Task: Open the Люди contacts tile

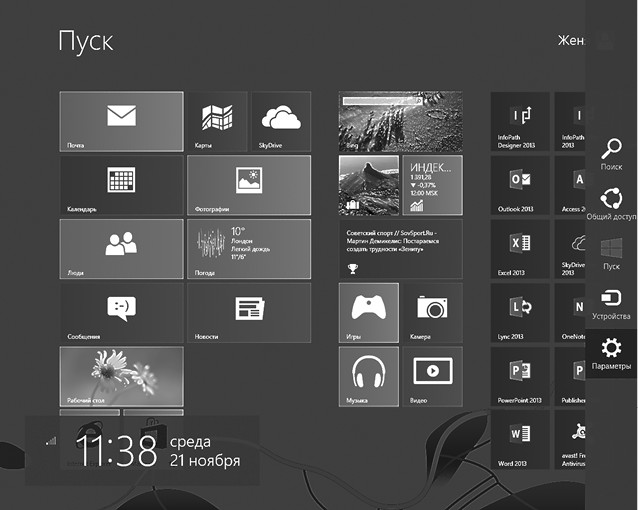Action: click(121, 248)
